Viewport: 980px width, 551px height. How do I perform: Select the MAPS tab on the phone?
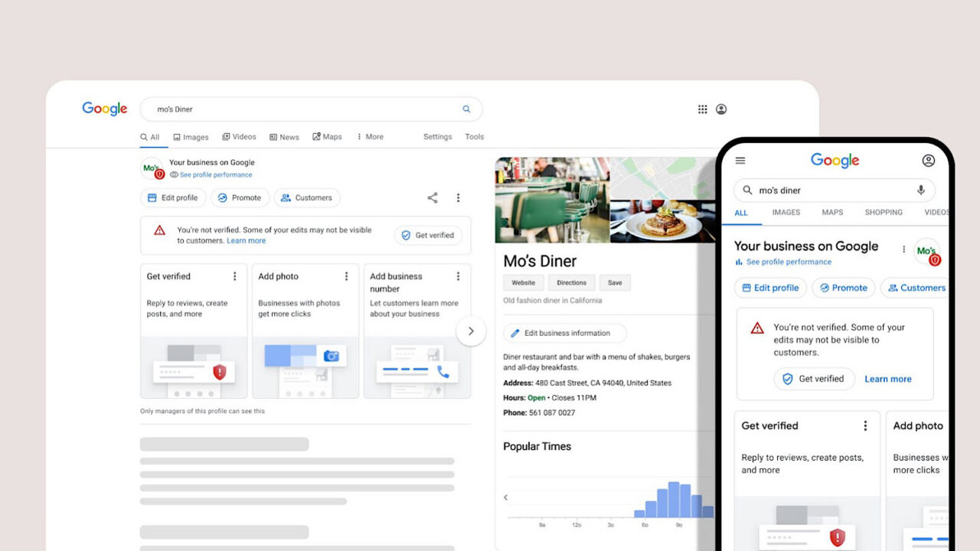tap(832, 213)
